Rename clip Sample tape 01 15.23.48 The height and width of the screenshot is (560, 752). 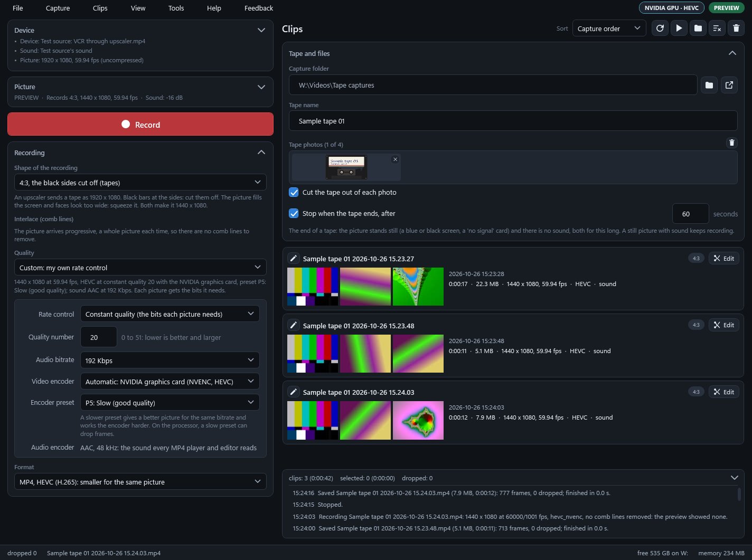294,326
